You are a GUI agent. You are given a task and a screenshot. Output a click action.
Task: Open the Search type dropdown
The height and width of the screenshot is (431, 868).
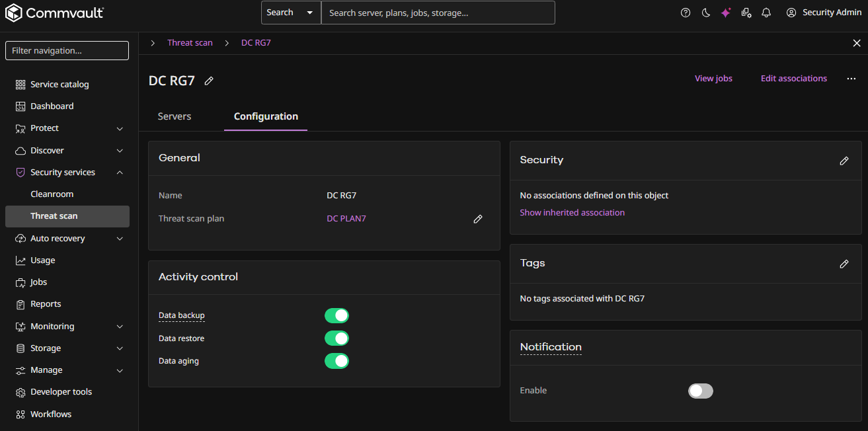tap(291, 13)
